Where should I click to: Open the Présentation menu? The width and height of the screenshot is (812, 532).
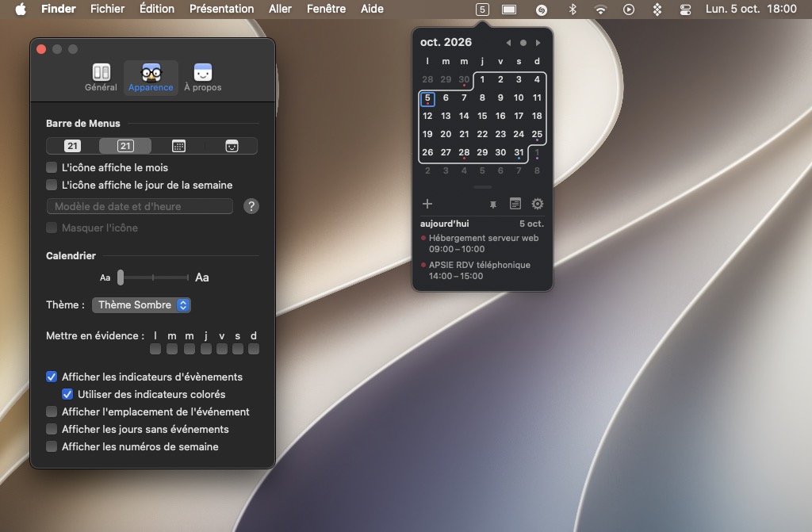point(222,9)
